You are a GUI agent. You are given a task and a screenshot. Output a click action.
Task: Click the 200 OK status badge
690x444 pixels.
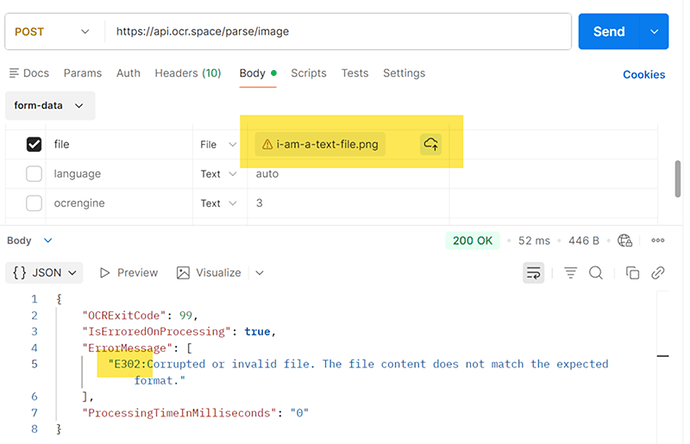473,241
